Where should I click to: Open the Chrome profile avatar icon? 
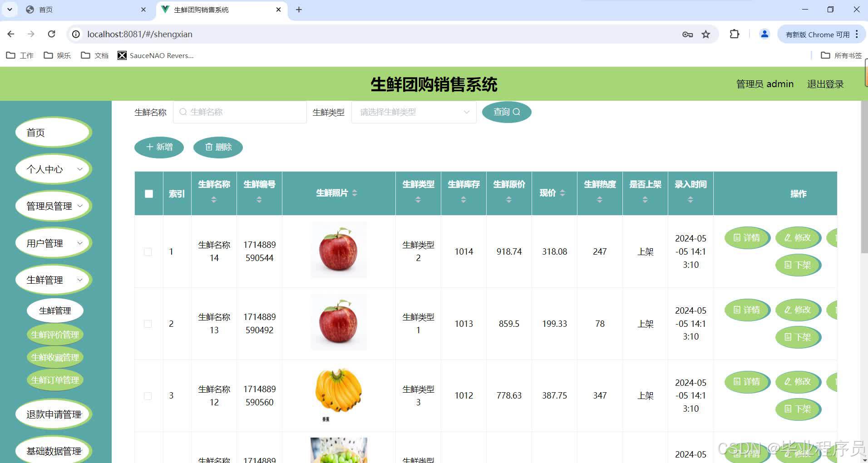[764, 34]
